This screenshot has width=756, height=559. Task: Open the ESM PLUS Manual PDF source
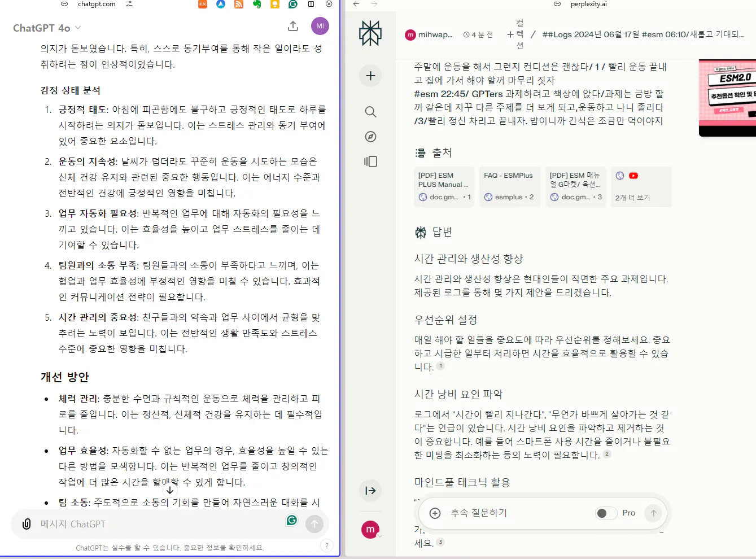pos(445,186)
